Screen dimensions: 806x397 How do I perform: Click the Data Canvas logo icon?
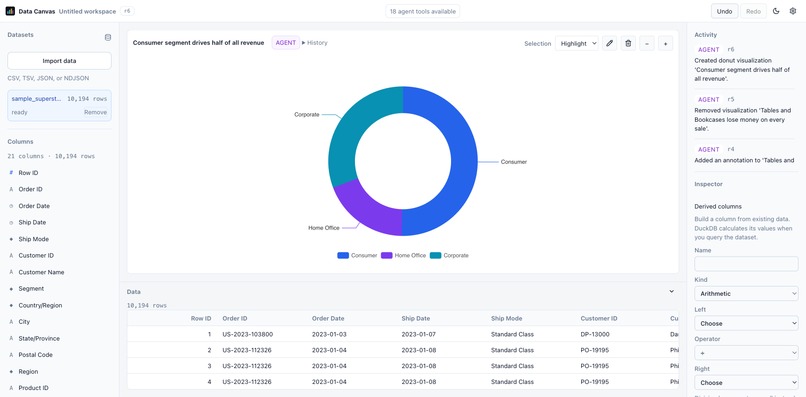click(x=10, y=11)
